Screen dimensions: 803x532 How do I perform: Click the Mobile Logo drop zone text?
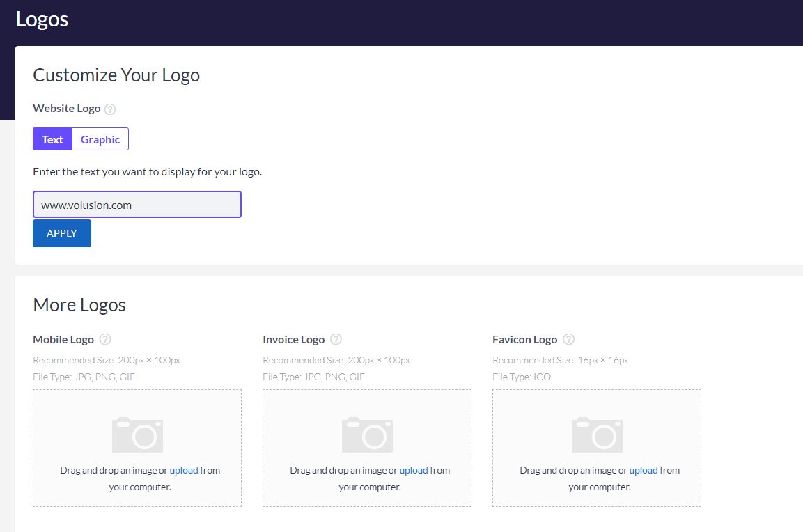pos(114,471)
